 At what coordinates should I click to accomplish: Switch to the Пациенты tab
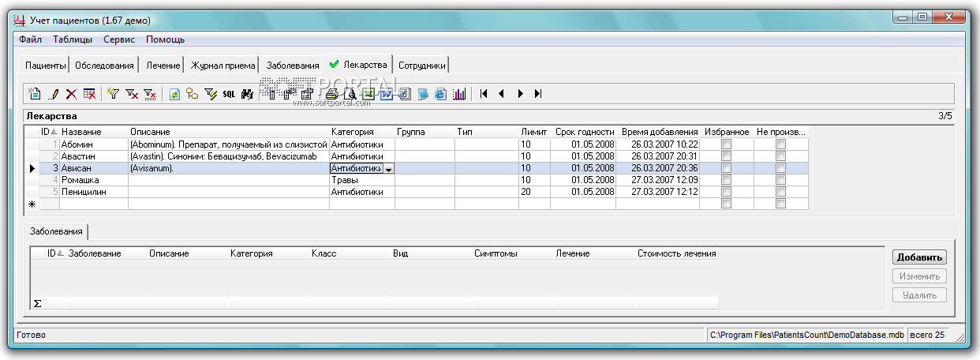[x=45, y=66]
